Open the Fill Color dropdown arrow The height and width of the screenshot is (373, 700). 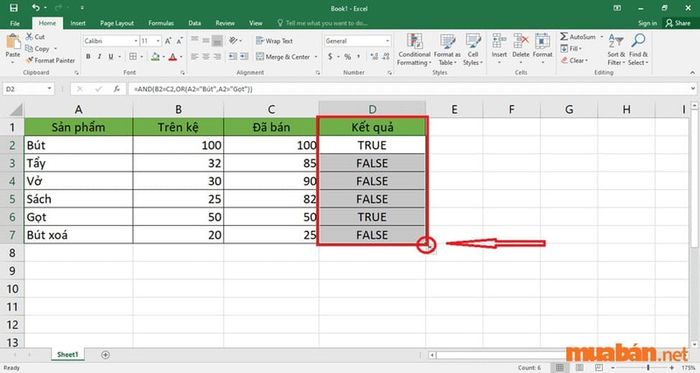(163, 57)
